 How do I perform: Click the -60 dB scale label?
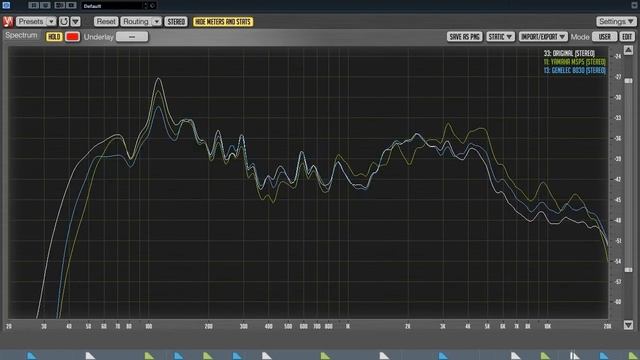point(618,302)
